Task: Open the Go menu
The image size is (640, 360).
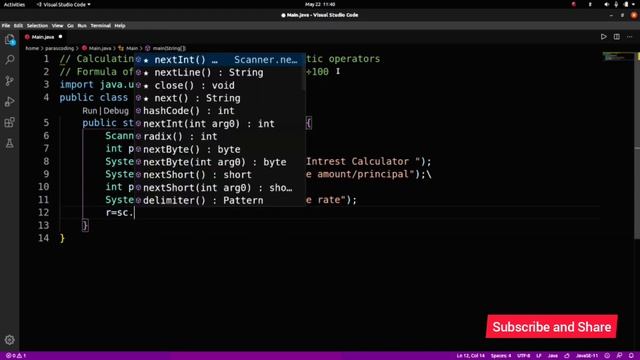Action: 70,26
